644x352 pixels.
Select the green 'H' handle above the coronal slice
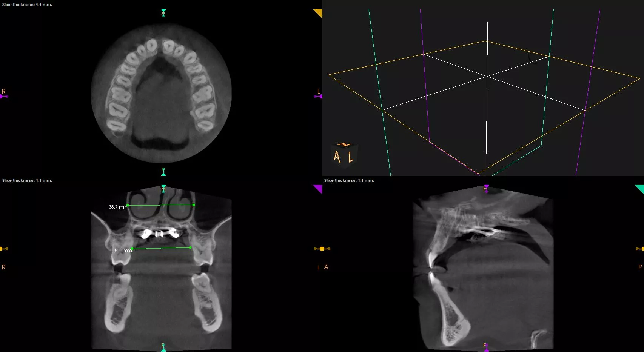(163, 189)
